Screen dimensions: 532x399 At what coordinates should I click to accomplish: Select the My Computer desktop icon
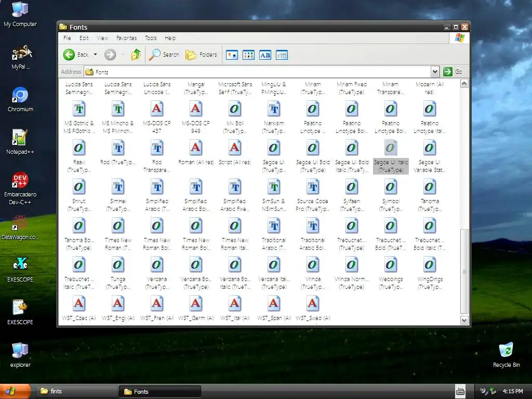(20, 15)
